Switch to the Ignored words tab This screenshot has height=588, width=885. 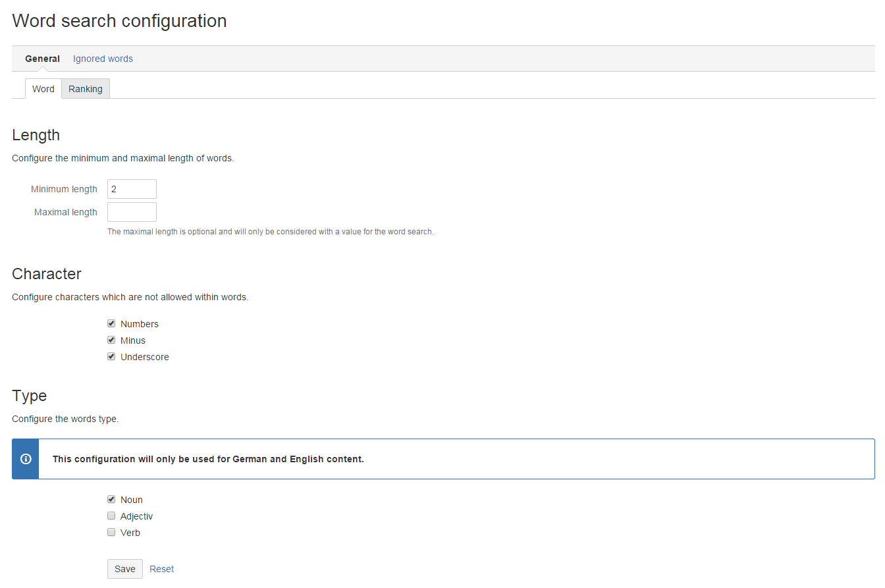pyautogui.click(x=103, y=59)
